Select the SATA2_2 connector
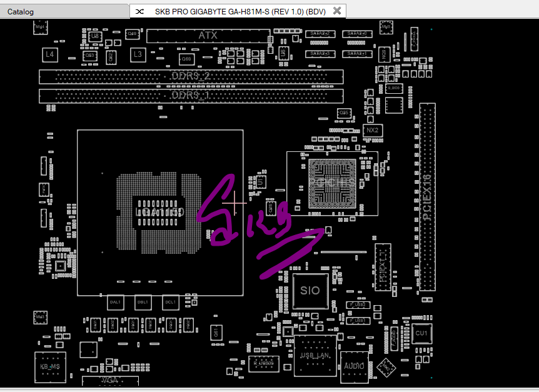This screenshot has height=392, width=539. pyautogui.click(x=320, y=34)
